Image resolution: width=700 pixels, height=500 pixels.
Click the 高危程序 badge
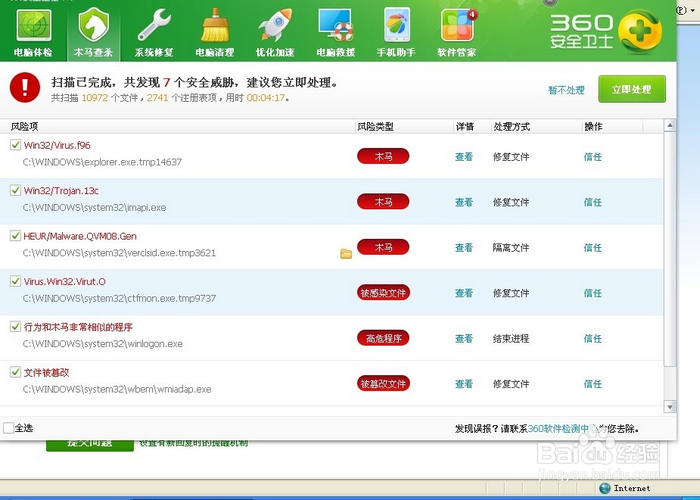tap(383, 338)
